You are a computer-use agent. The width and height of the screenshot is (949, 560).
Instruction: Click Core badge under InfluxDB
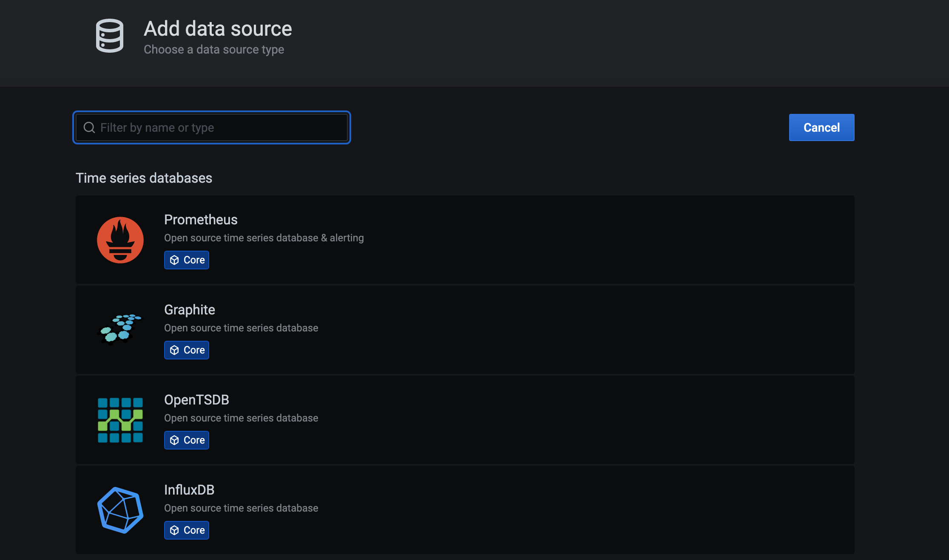tap(187, 530)
